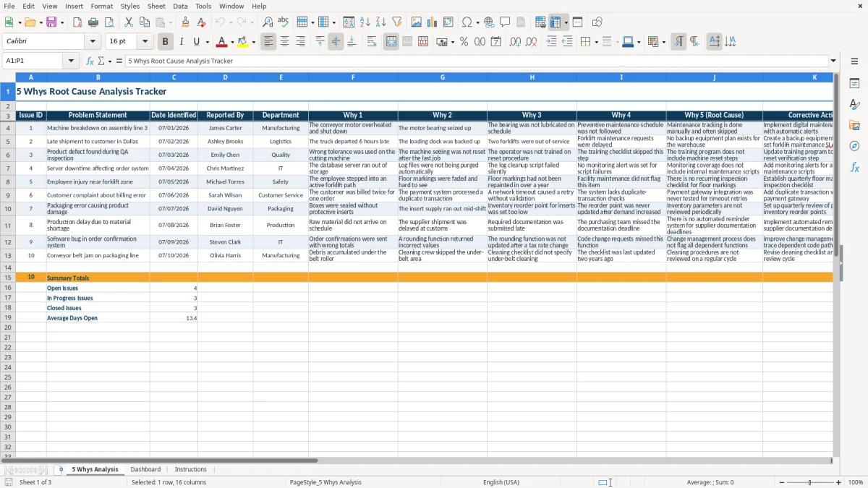
Task: Open the Font Size dropdown
Action: [145, 42]
